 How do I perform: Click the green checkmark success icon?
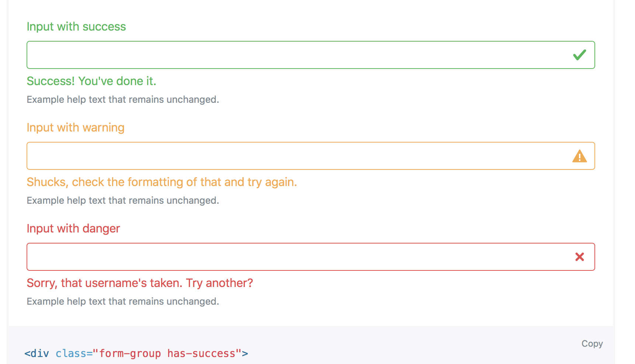580,55
